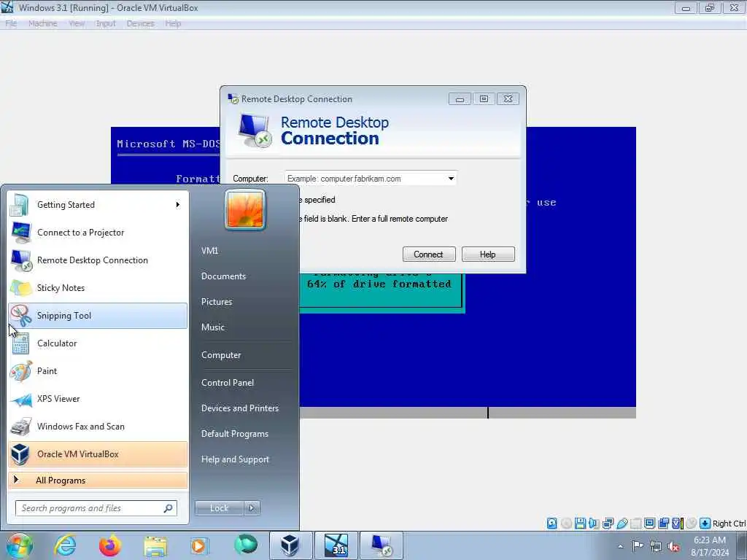
Task: Open the Devices menu in VirtualBox
Action: pos(140,23)
